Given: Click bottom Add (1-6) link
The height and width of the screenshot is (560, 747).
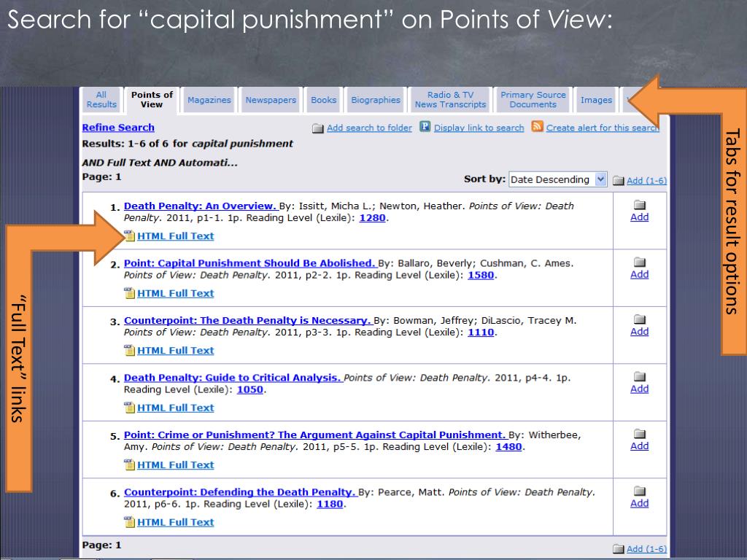Looking at the screenshot, I should click(x=646, y=548).
